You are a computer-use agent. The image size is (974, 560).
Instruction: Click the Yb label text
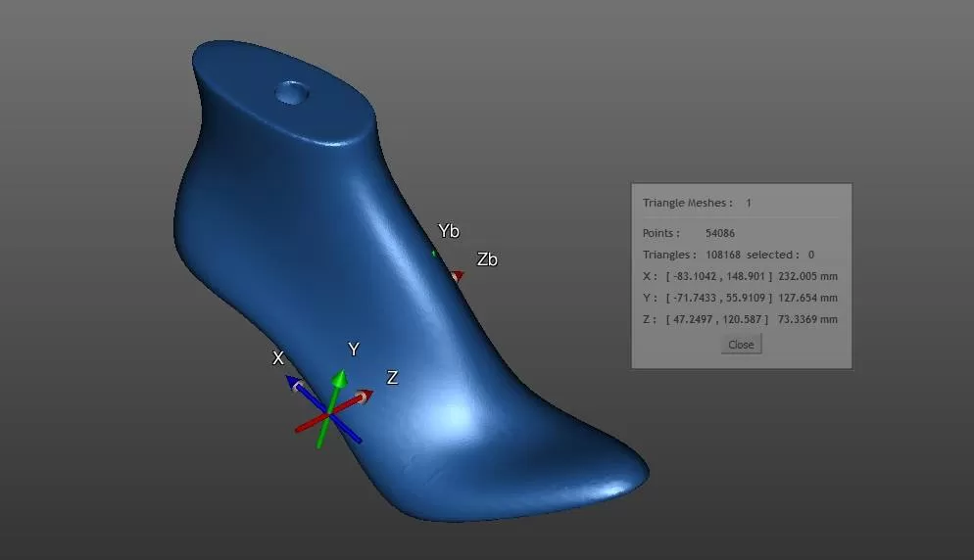[x=449, y=232]
